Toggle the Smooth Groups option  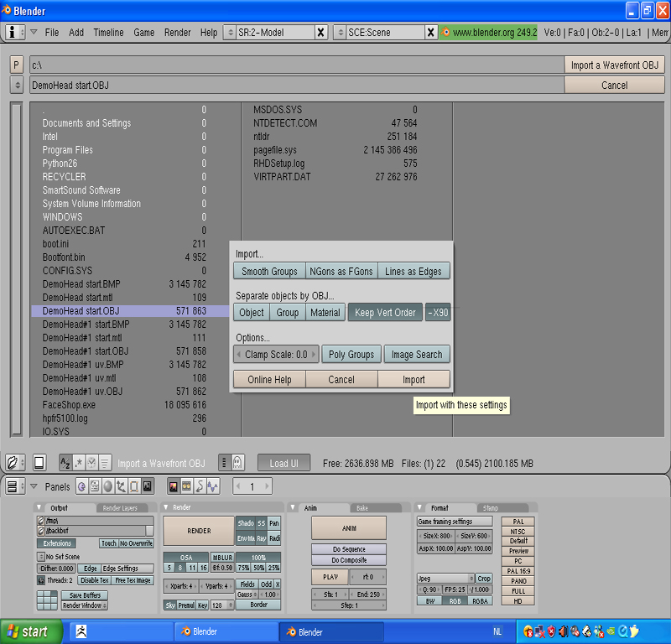(269, 272)
